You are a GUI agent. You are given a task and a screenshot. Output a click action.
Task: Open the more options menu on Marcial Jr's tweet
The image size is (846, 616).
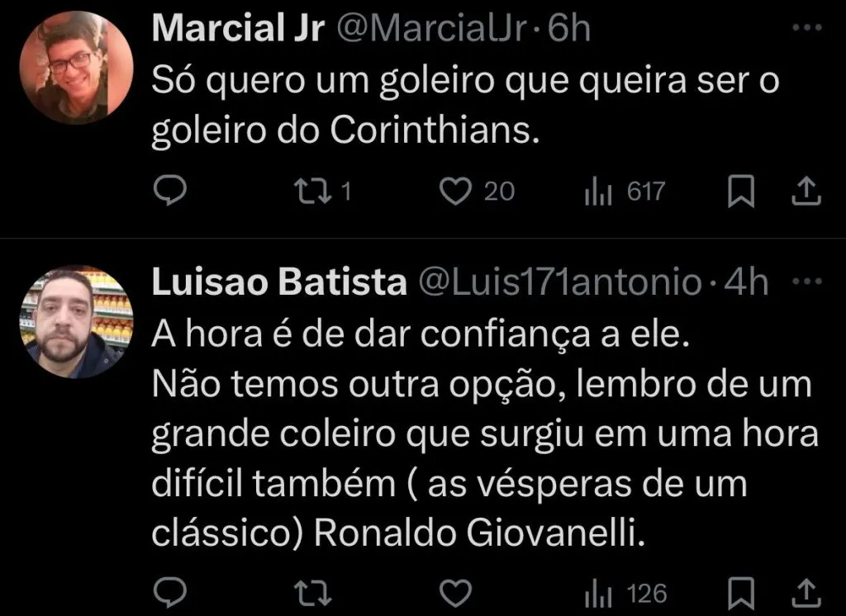click(x=808, y=27)
